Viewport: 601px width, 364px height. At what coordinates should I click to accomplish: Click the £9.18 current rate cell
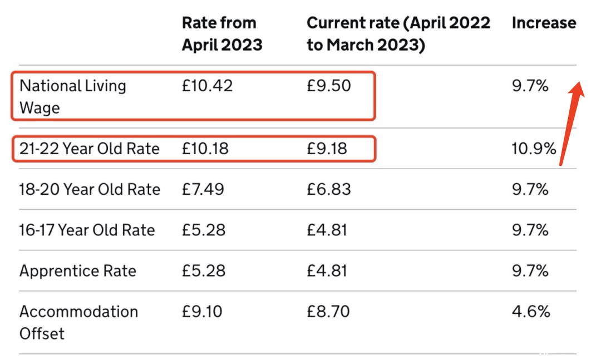(327, 149)
